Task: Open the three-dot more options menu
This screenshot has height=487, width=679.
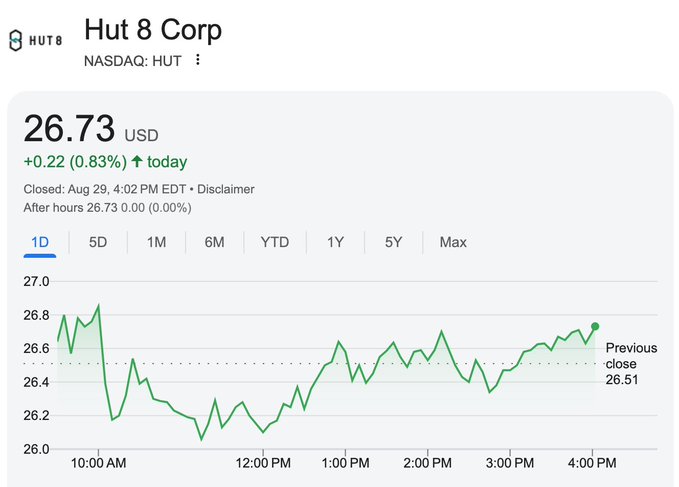Action: pos(198,60)
